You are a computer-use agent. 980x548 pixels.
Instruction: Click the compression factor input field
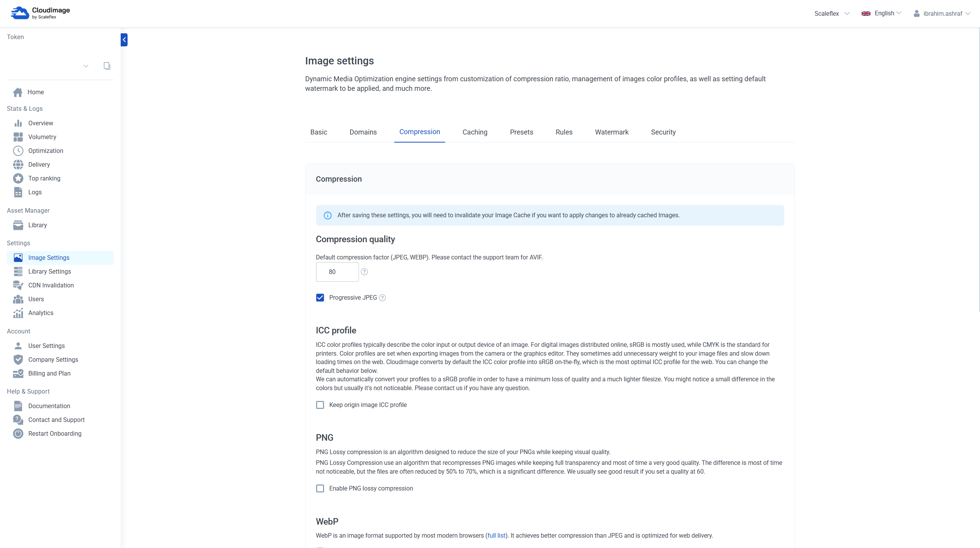coord(337,272)
